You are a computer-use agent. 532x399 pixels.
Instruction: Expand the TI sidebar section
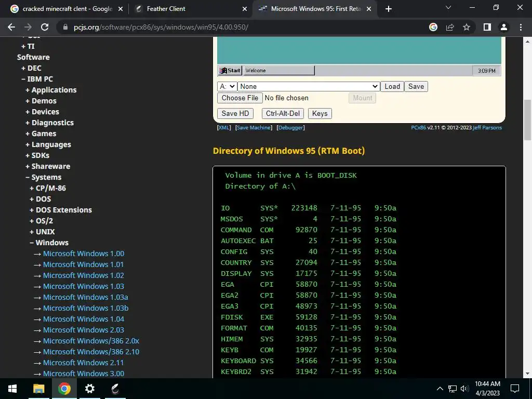tap(28, 46)
